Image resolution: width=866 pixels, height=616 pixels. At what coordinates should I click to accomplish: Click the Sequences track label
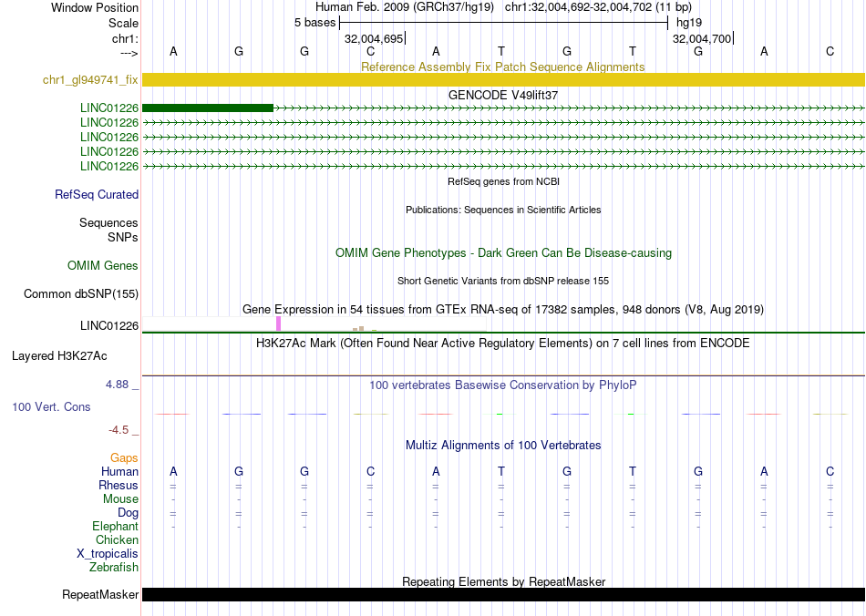click(x=108, y=222)
